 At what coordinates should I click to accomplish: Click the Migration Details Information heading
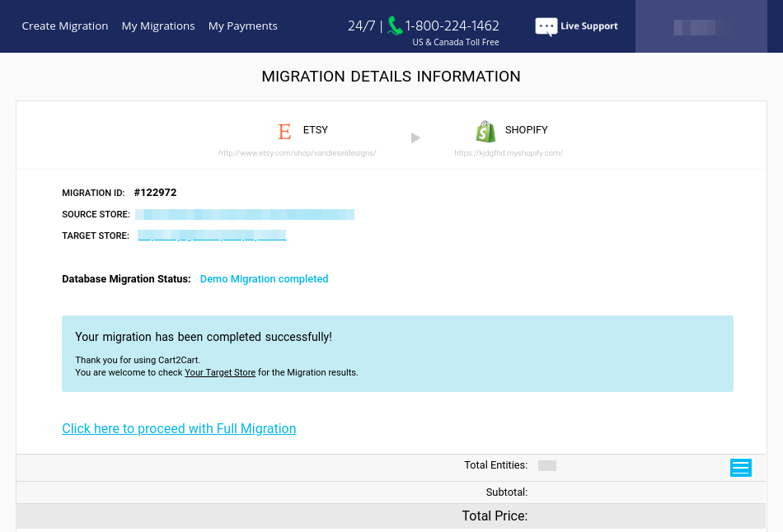tap(391, 77)
